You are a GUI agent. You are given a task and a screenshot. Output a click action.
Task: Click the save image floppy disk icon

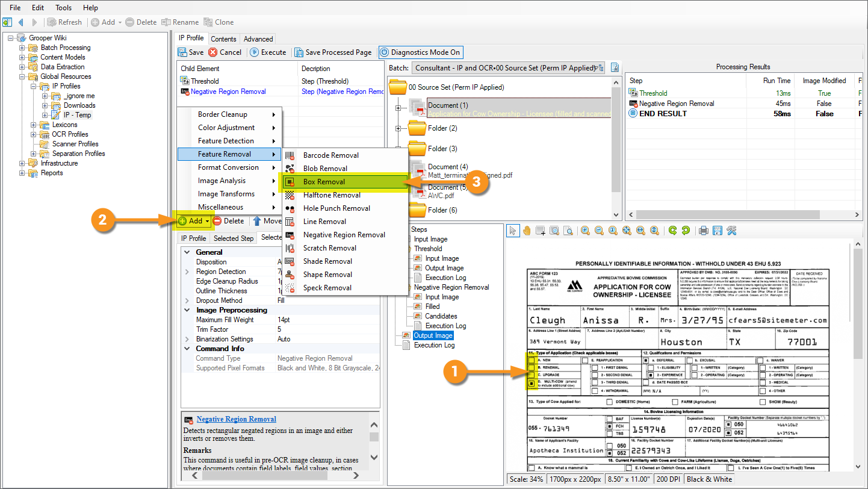718,231
